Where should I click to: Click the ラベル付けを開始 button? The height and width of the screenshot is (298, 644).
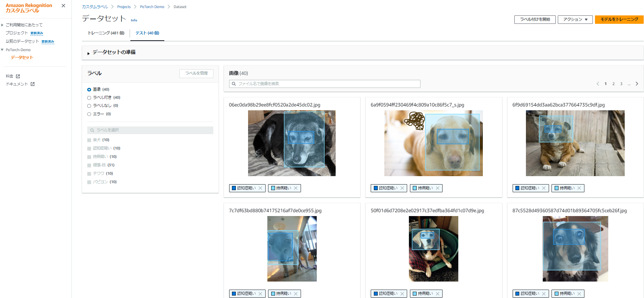(x=535, y=20)
